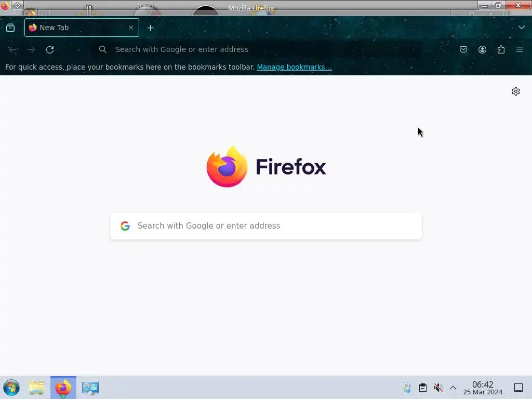
Task: Reload the current page
Action: pyautogui.click(x=50, y=49)
